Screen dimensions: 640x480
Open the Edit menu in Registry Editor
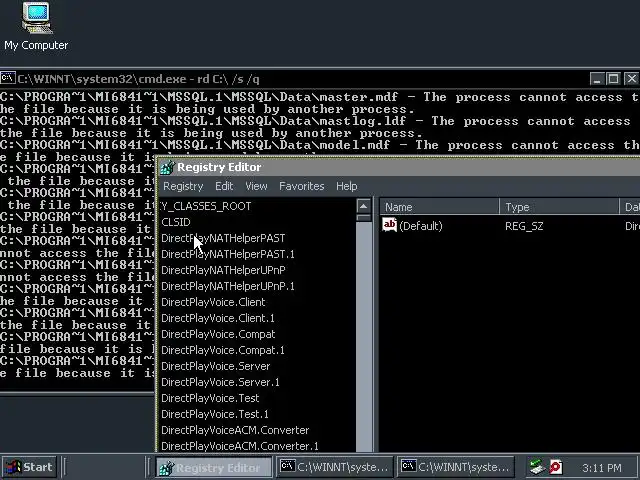[x=224, y=186]
